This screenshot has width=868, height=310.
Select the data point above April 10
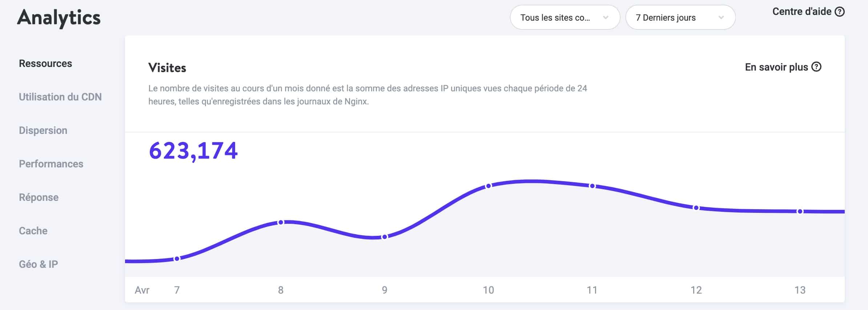click(x=489, y=186)
